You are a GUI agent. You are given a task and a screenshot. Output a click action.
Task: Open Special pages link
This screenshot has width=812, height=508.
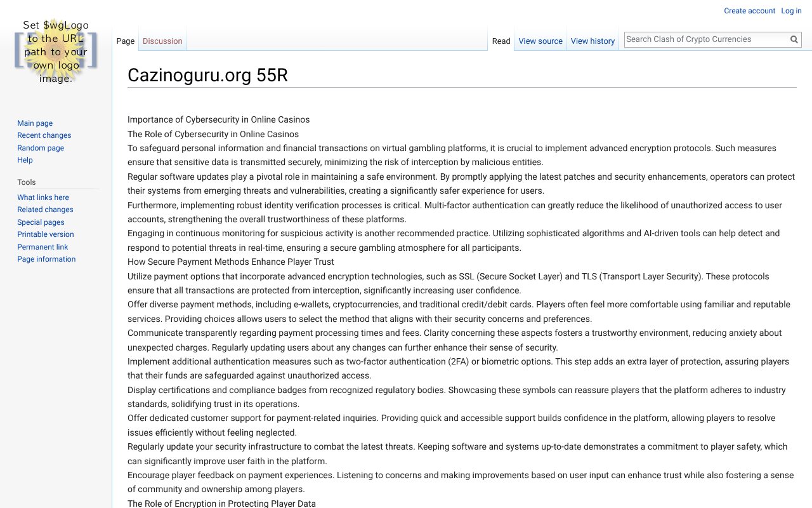click(41, 222)
